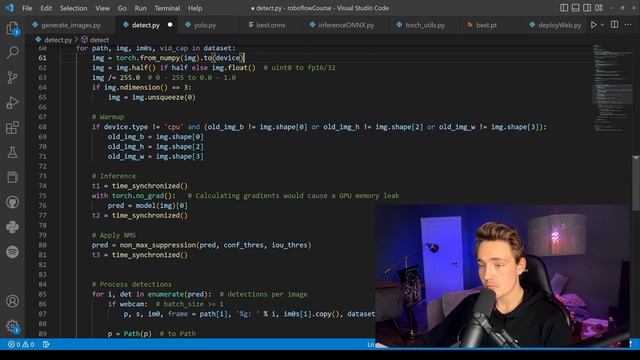Expand the run options dropdown arrow

pos(602,25)
